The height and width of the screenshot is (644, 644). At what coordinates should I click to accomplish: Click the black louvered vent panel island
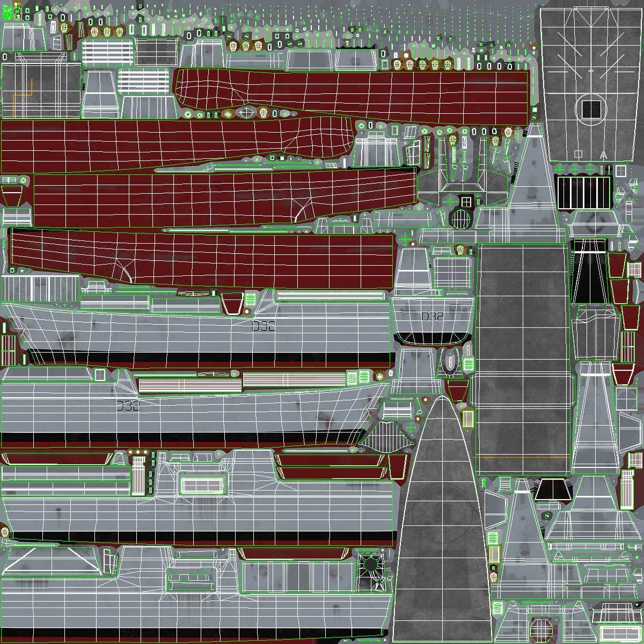click(x=584, y=193)
